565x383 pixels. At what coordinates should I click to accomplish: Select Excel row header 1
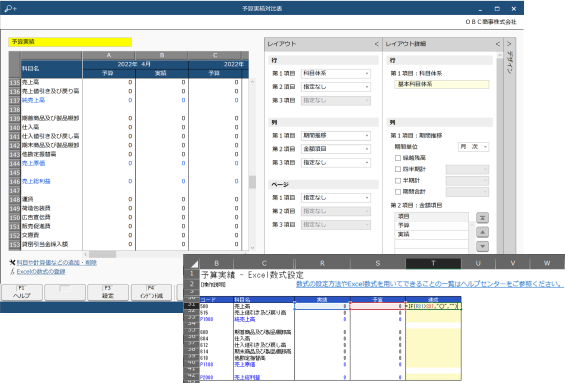(x=192, y=274)
